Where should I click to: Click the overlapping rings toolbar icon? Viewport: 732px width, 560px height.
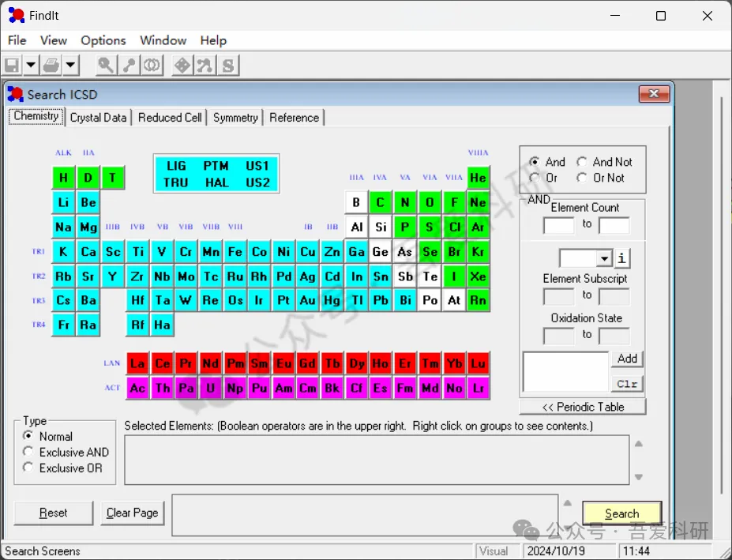pyautogui.click(x=152, y=66)
